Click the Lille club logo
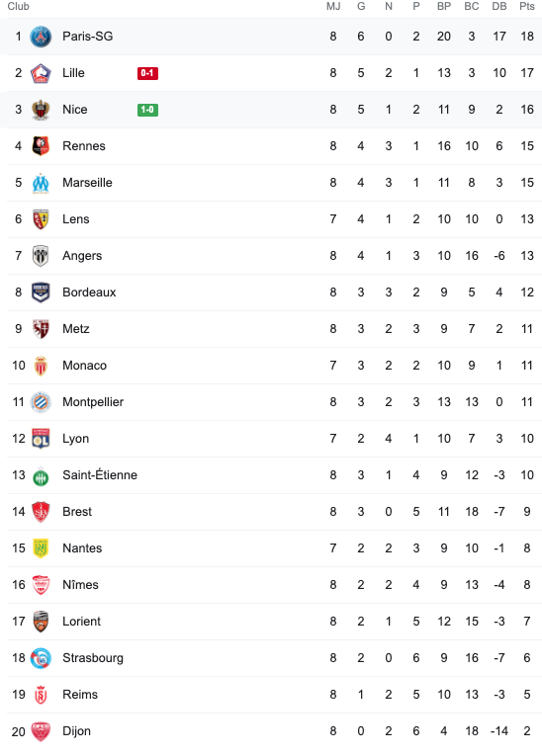The image size is (542, 756). [41, 73]
